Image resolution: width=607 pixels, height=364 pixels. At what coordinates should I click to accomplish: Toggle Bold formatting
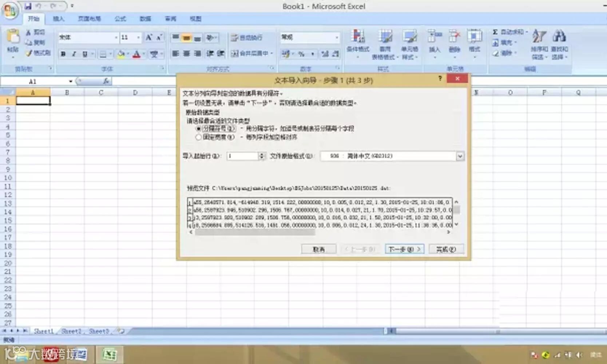63,54
